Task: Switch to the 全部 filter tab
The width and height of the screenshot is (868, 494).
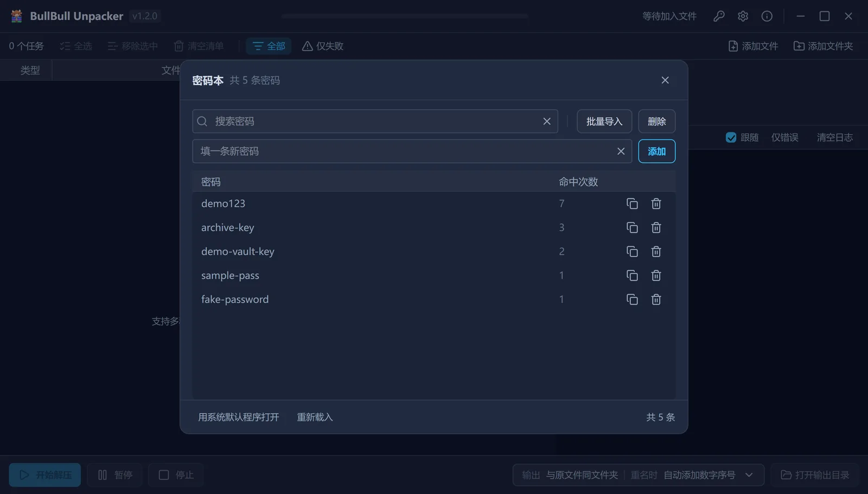Action: 269,46
